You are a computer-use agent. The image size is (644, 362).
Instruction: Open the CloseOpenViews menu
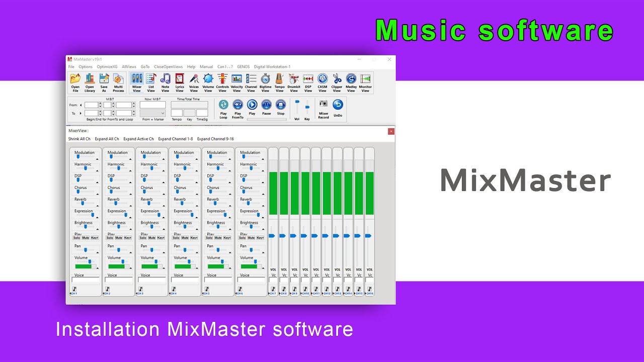click(x=169, y=66)
